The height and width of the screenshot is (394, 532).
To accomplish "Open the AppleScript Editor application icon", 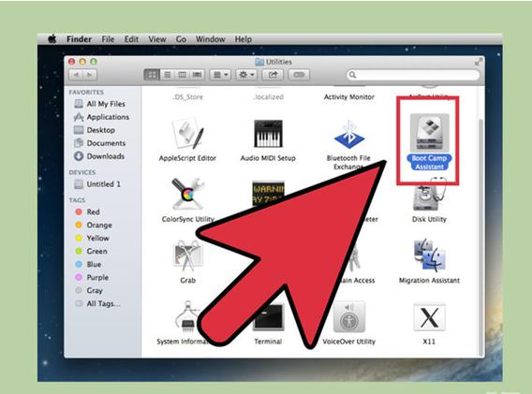I will (x=188, y=134).
